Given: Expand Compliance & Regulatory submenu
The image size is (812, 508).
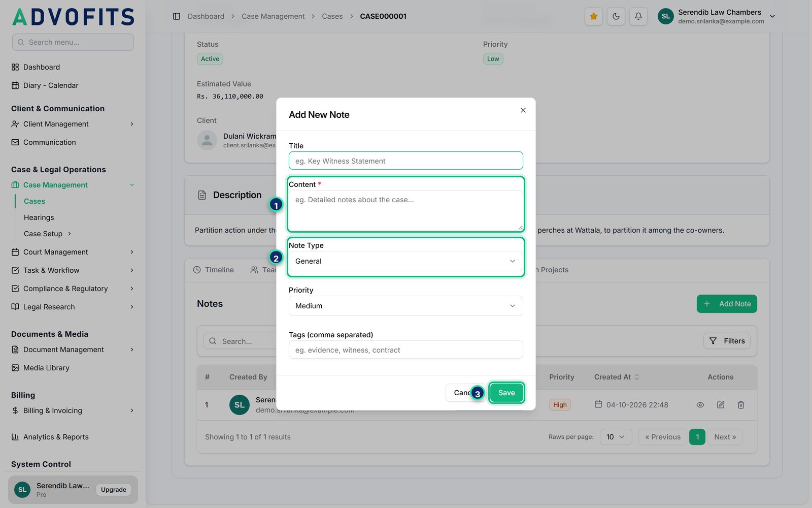Looking at the screenshot, I should (73, 289).
